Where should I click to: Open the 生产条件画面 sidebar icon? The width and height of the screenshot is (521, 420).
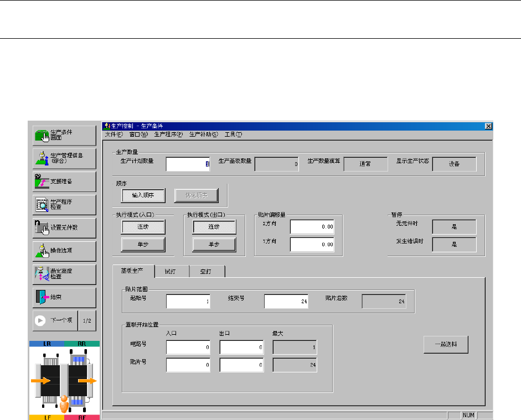(42, 134)
